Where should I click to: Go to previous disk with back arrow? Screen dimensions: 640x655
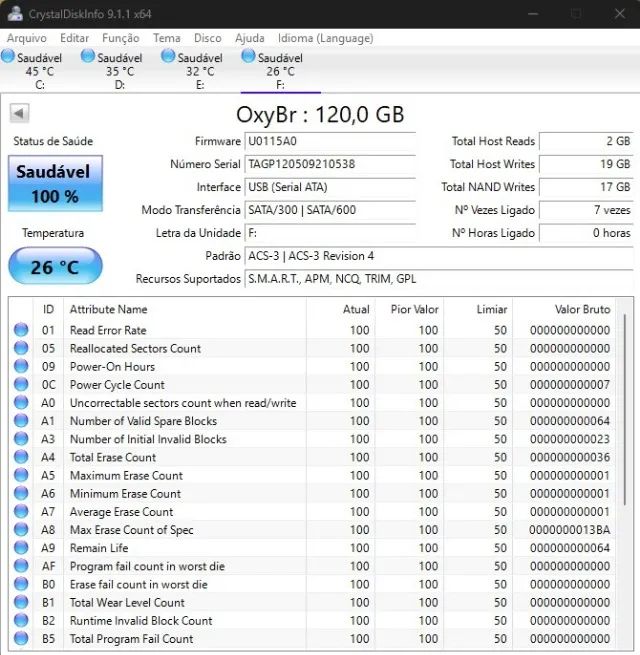19,113
